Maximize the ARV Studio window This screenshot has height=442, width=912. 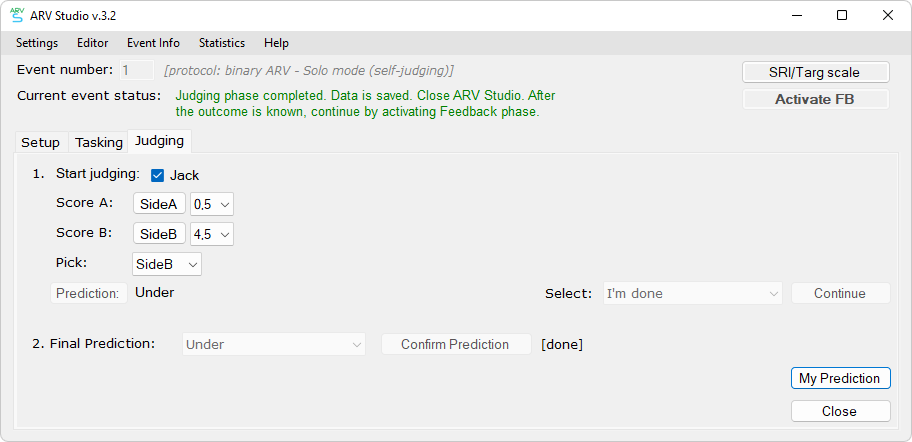click(842, 16)
